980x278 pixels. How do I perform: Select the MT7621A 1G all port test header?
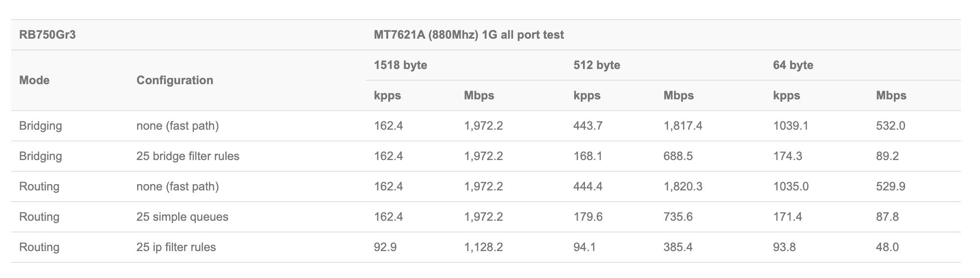click(468, 35)
